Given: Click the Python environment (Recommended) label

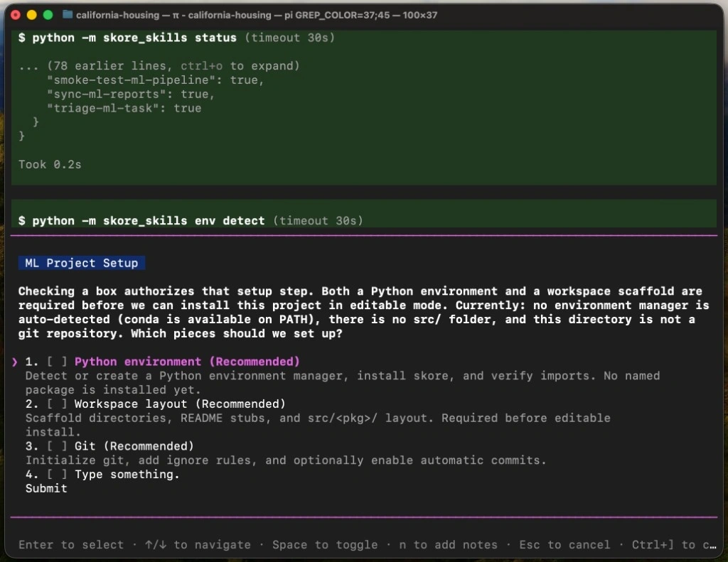Looking at the screenshot, I should click(187, 362).
